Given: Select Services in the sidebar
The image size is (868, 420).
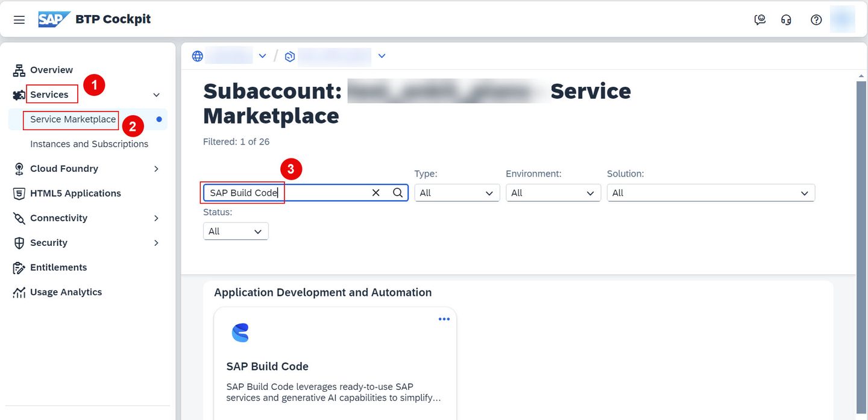Looking at the screenshot, I should coord(49,95).
